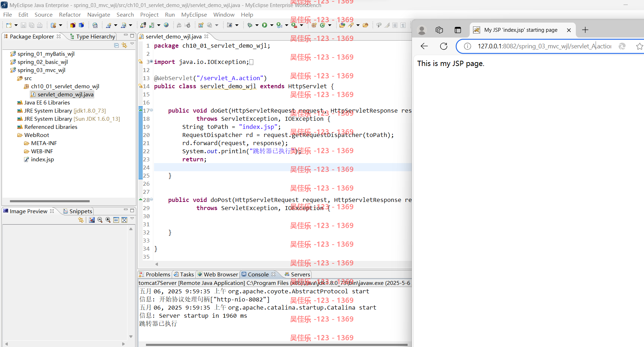Click the New wizard toolbar icon
Viewport: 644px width, 347px height.
pyautogui.click(x=9, y=25)
